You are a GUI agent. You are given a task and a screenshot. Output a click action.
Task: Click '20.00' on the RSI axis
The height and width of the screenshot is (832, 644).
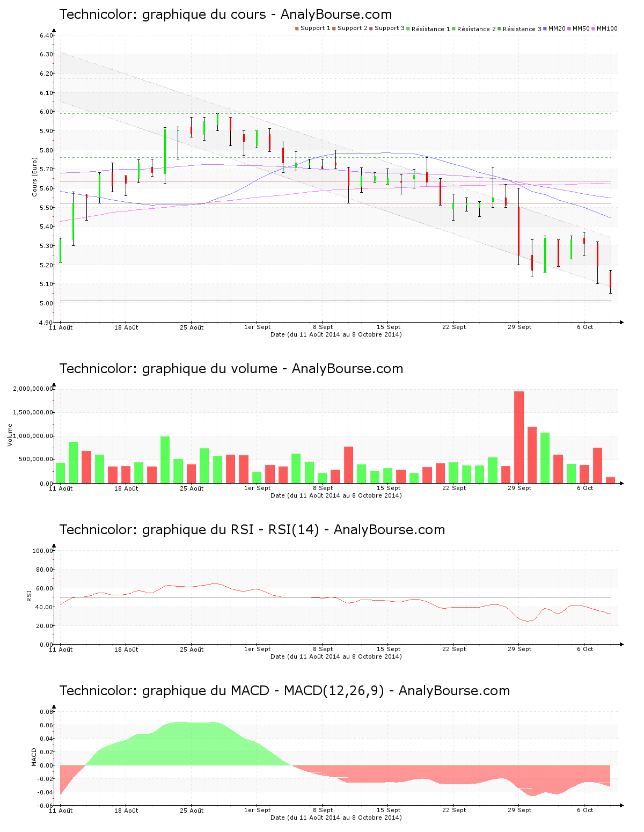point(45,626)
